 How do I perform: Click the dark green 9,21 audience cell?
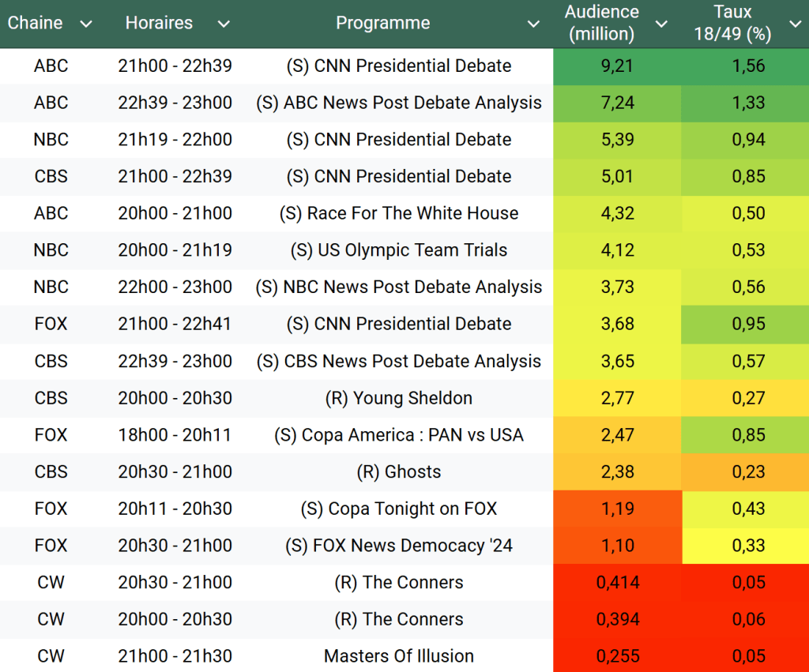pyautogui.click(x=617, y=66)
